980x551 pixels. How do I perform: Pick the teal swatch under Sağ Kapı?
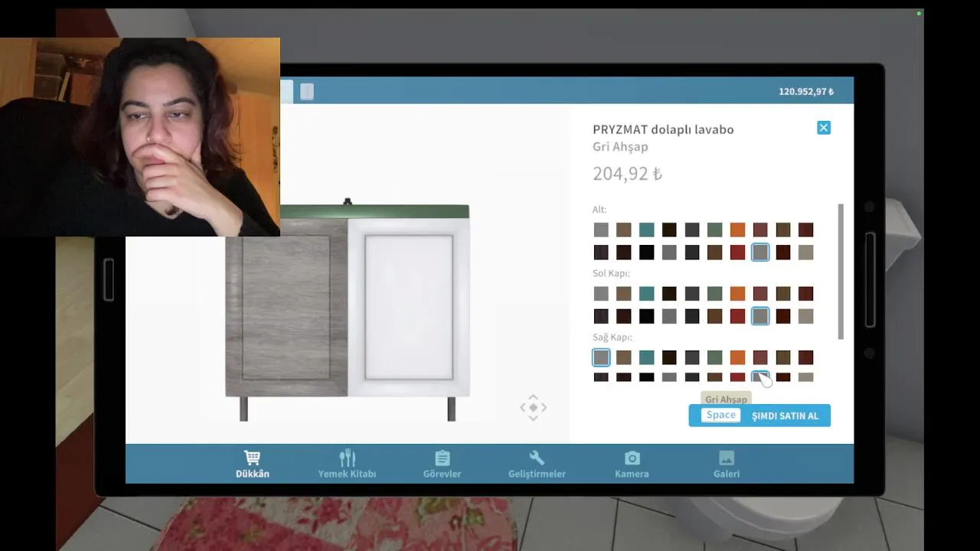647,357
